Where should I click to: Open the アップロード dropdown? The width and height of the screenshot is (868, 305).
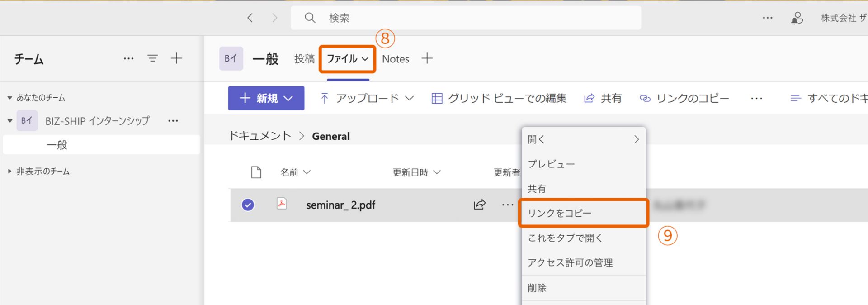pyautogui.click(x=367, y=98)
